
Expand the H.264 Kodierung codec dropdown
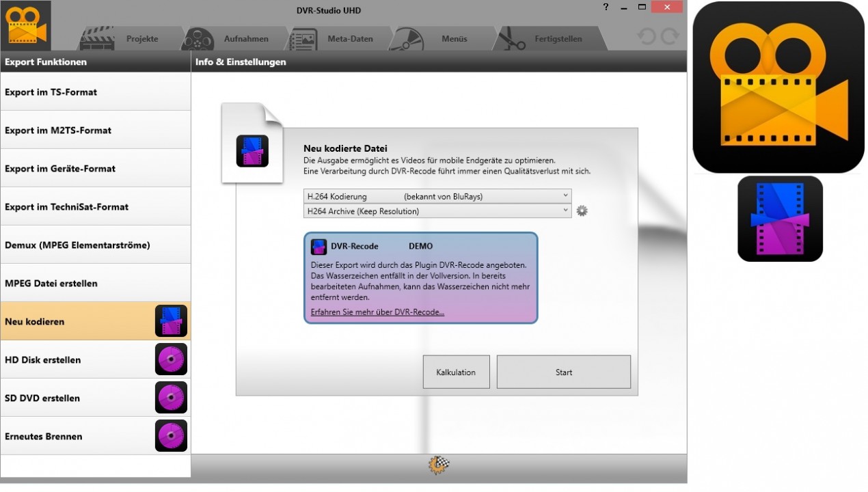click(x=437, y=196)
